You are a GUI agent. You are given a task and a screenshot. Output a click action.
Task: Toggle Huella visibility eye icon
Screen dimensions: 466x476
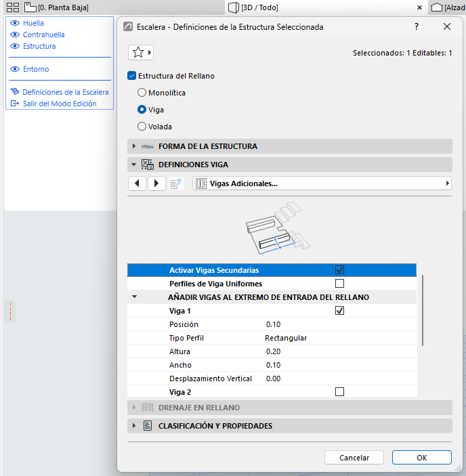pyautogui.click(x=15, y=23)
